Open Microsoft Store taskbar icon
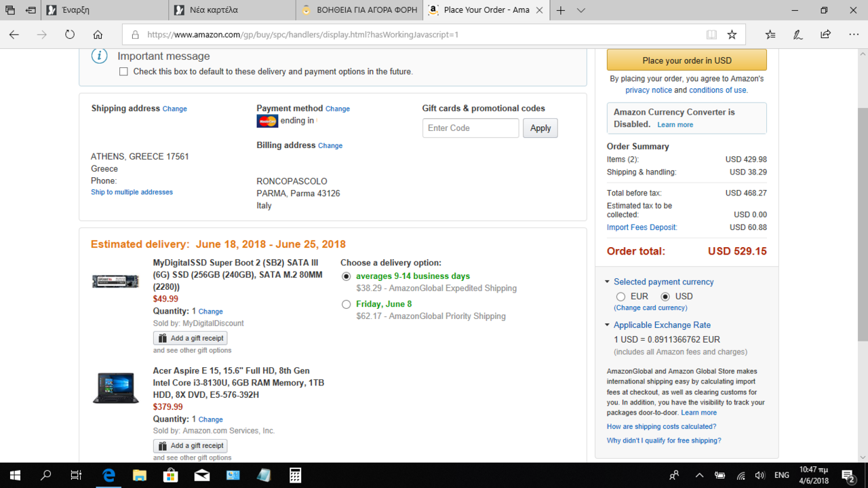868x488 pixels. (x=170, y=475)
